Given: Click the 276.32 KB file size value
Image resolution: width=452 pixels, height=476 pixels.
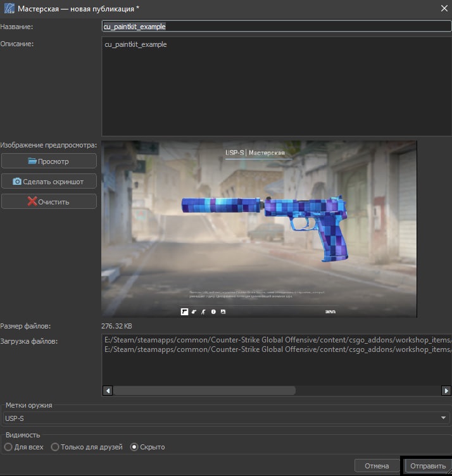Looking at the screenshot, I should pos(116,326).
